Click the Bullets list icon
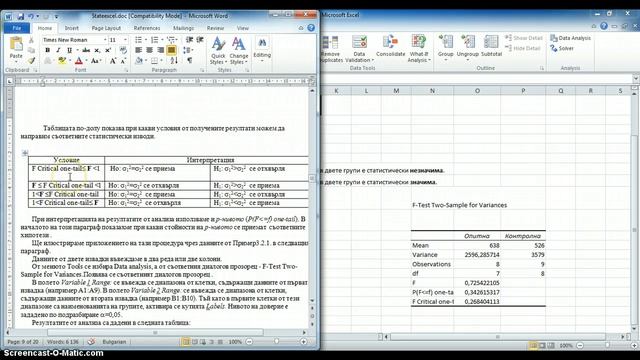Image resolution: width=640 pixels, height=360 pixels. [139, 40]
